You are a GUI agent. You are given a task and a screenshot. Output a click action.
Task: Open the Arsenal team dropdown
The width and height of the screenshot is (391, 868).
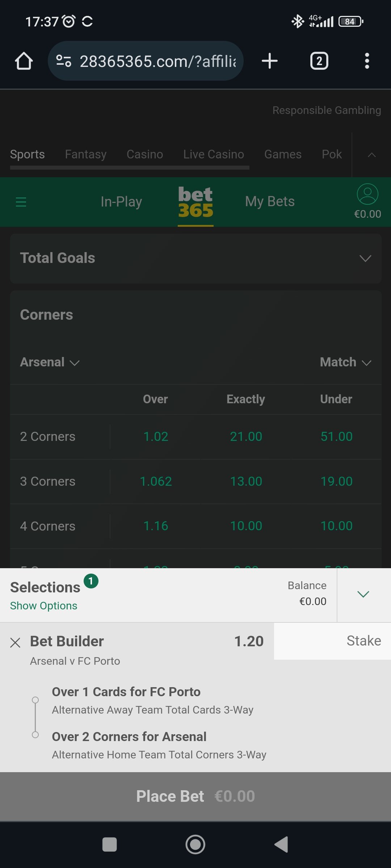[x=50, y=362]
